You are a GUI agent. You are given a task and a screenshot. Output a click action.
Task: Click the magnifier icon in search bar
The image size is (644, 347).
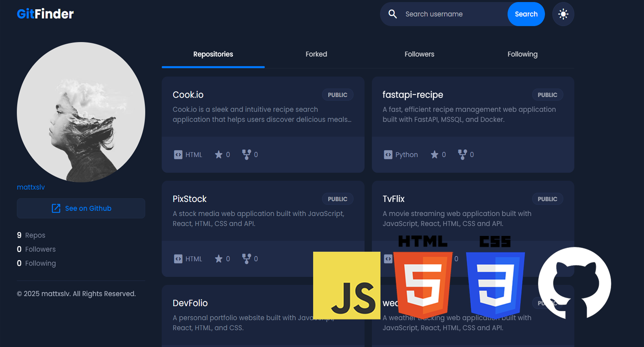(392, 14)
